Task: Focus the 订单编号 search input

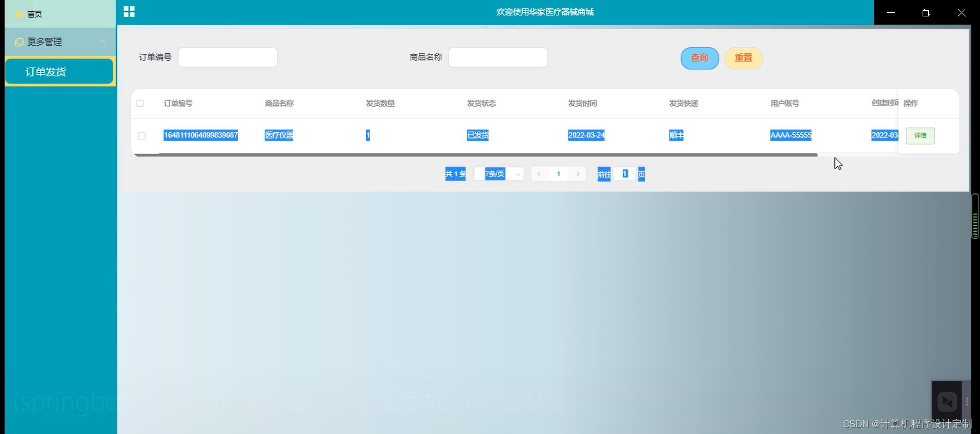Action: [228, 57]
